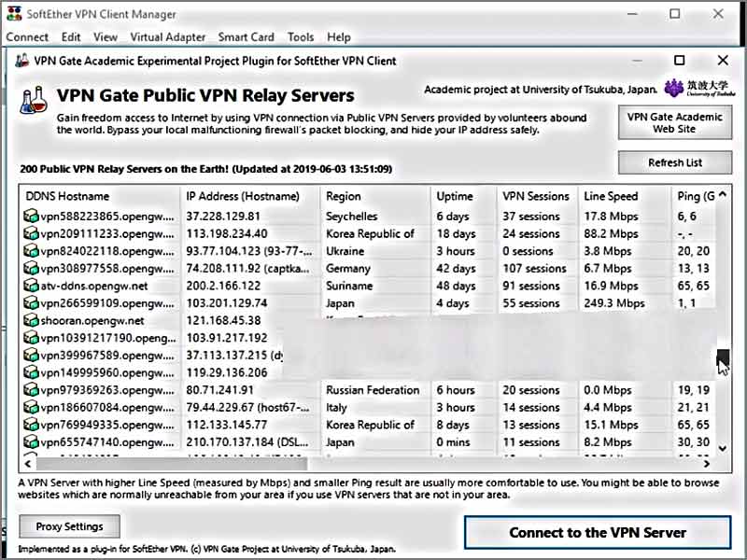The image size is (747, 560).
Task: Open the VPN Gate Academic Web Site
Action: click(x=674, y=123)
